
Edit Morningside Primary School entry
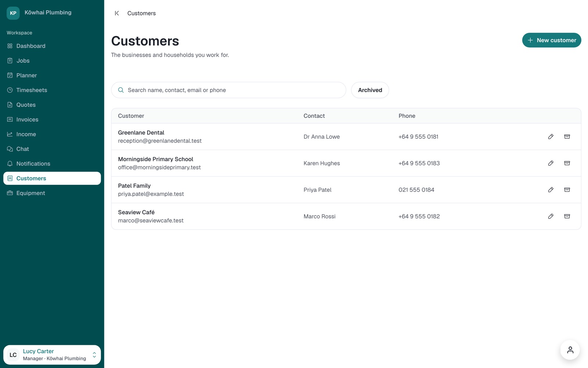tap(551, 163)
